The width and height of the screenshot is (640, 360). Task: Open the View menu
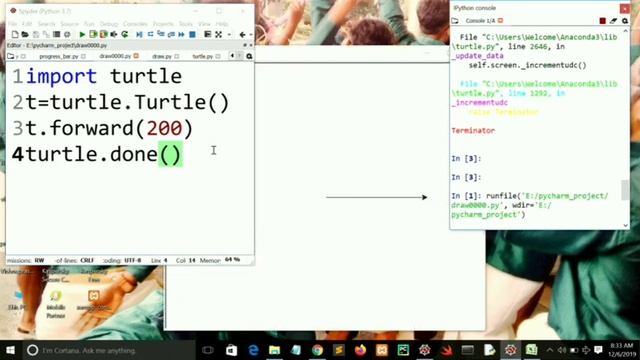(x=204, y=24)
